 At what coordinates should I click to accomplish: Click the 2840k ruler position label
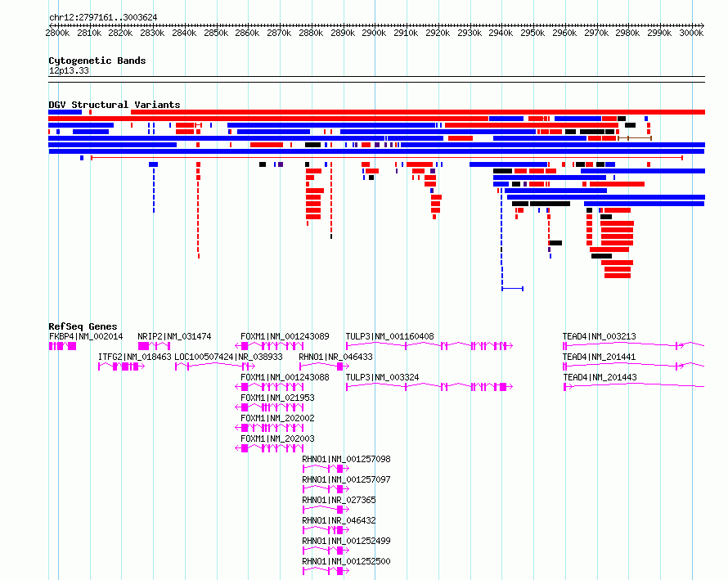coord(184,33)
